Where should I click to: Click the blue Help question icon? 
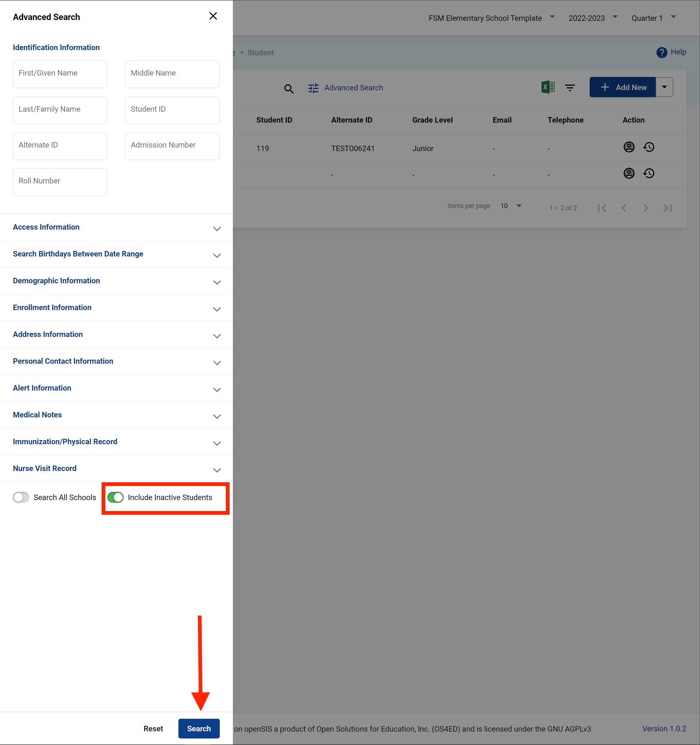[661, 53]
